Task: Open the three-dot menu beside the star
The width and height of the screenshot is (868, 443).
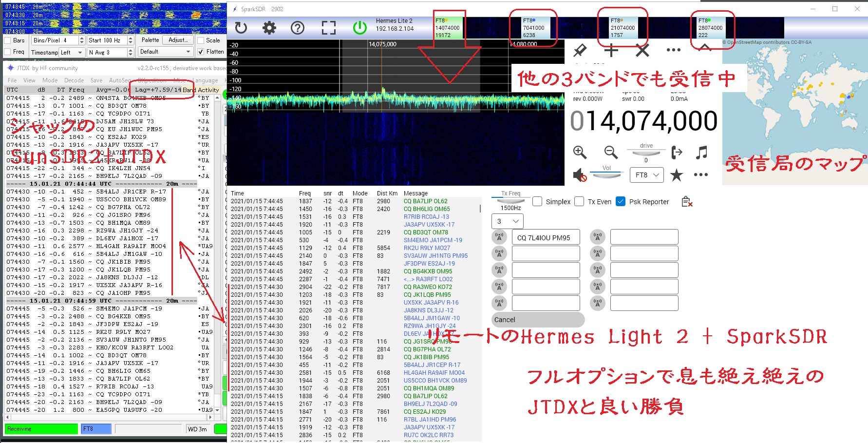Action: pyautogui.click(x=701, y=175)
